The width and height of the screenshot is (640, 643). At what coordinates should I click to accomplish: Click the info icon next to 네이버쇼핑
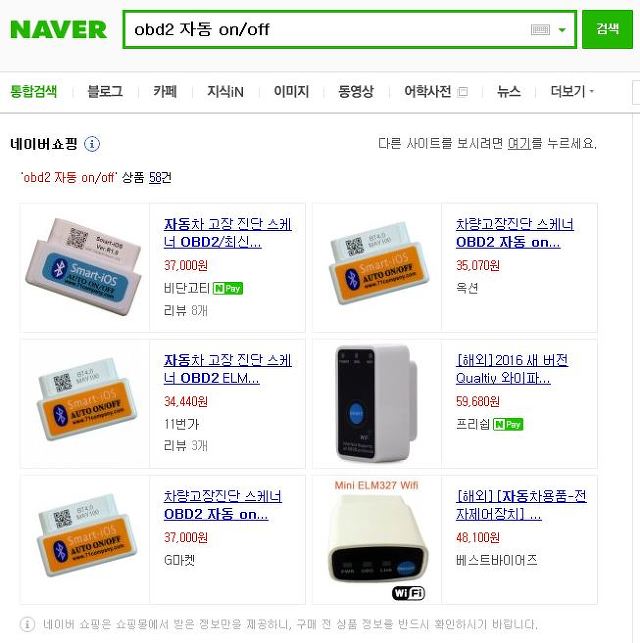click(92, 144)
